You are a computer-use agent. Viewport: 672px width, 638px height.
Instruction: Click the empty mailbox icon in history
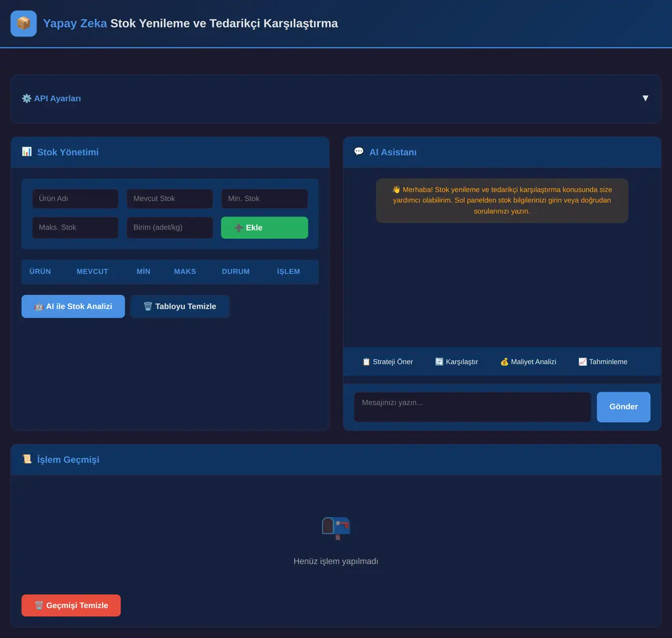click(336, 528)
